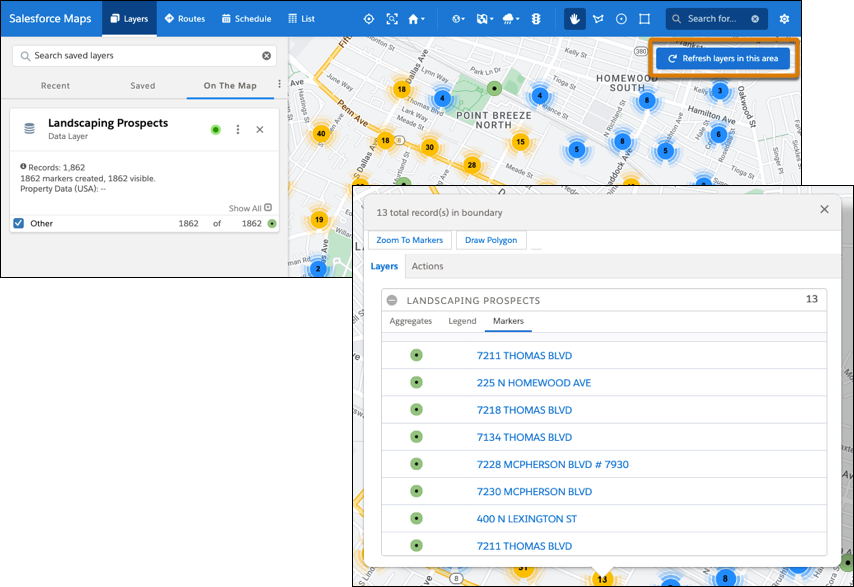
Task: Open the Landscaping Prospects layer options menu
Action: pos(237,130)
